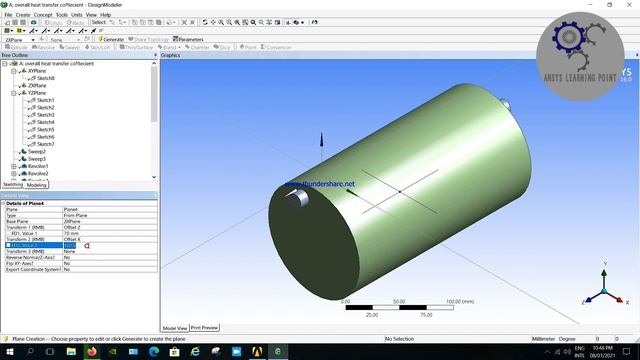The image size is (640, 360).
Task: Open the Tools menu
Action: pos(62,15)
